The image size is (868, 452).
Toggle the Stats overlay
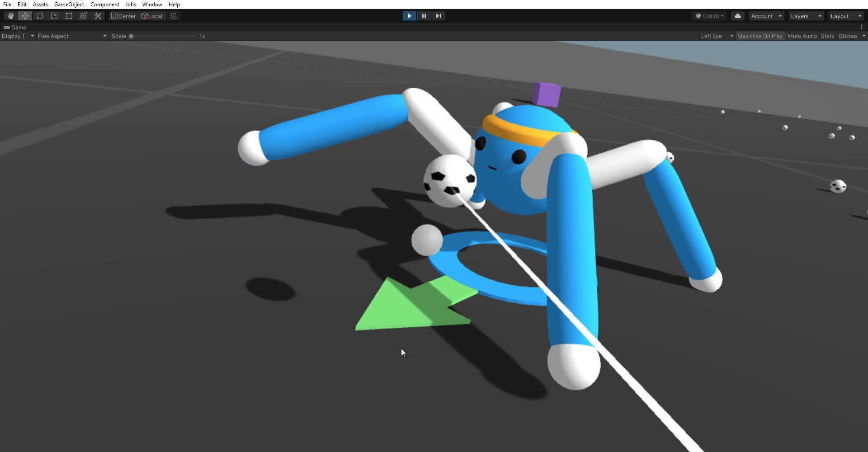point(827,36)
